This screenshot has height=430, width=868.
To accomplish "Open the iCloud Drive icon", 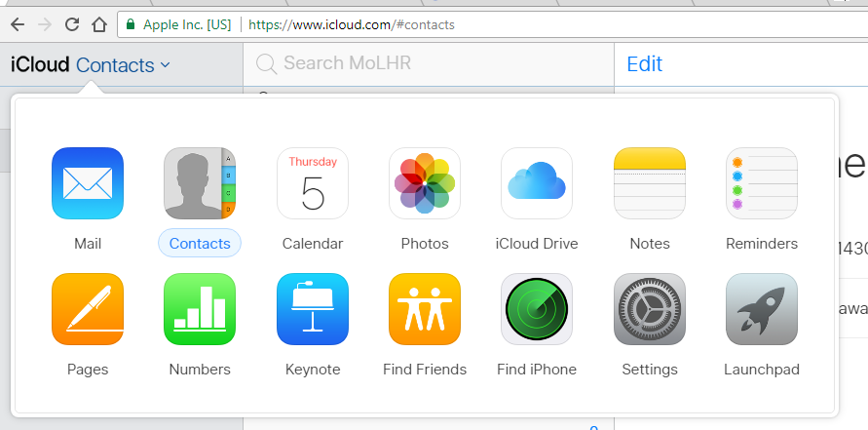I will 537,183.
